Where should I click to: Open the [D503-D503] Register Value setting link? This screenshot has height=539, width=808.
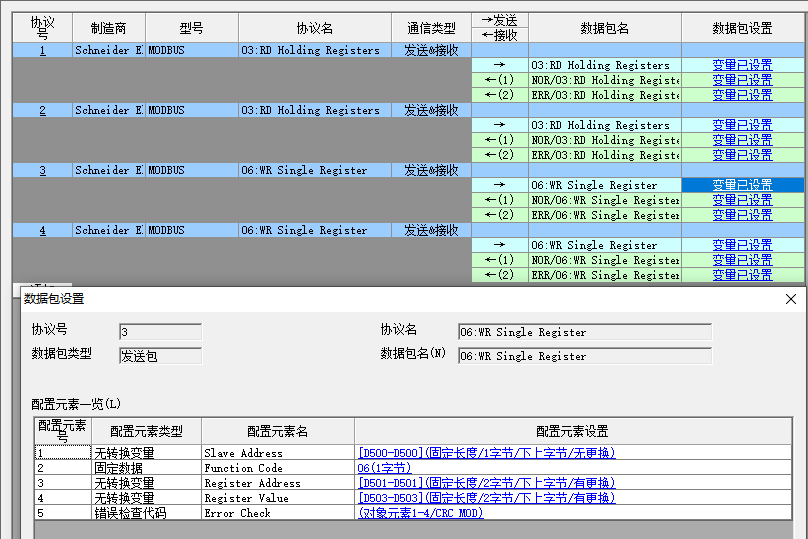click(486, 498)
